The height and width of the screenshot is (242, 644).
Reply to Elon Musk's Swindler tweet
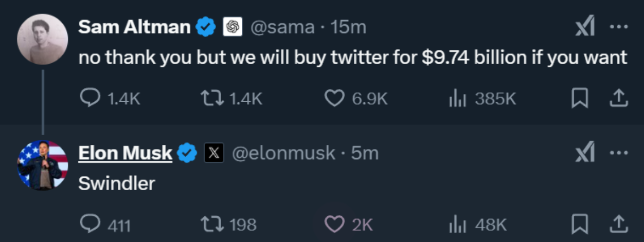[91, 224]
